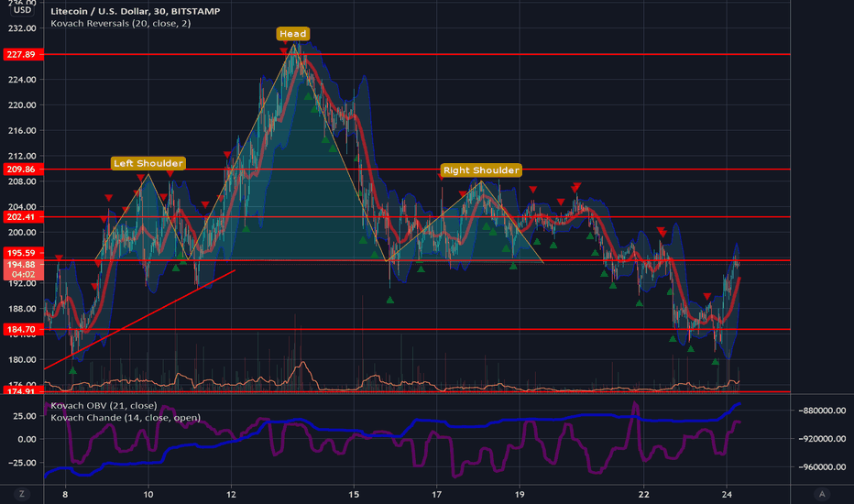The width and height of the screenshot is (854, 504).
Task: Click the 180.00 price axis value
Action: (22, 359)
